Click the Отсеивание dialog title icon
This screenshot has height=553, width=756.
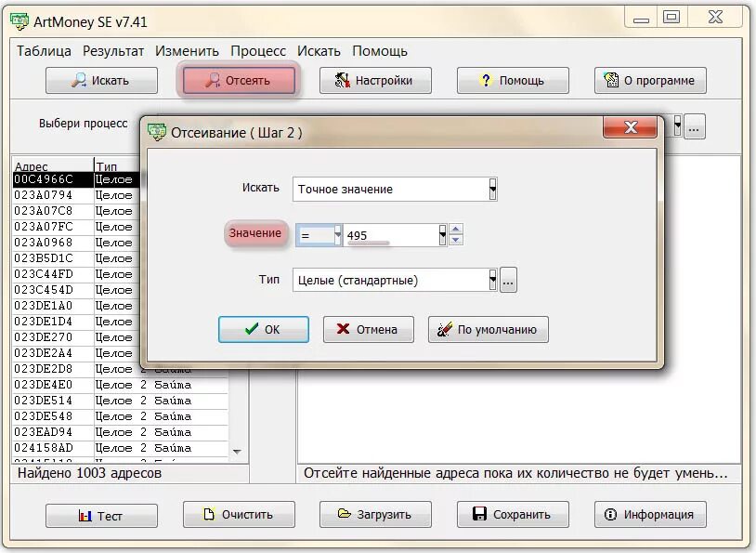[157, 132]
